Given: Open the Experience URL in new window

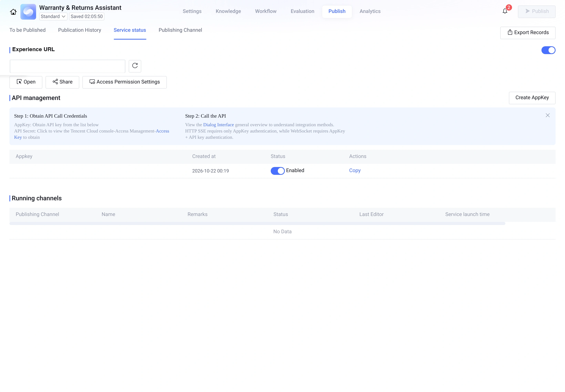Looking at the screenshot, I should point(26,82).
